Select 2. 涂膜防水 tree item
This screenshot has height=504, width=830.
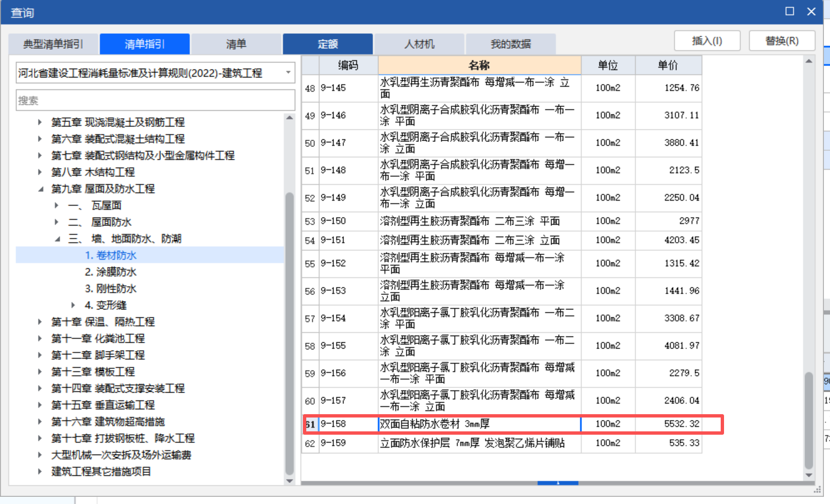(110, 272)
